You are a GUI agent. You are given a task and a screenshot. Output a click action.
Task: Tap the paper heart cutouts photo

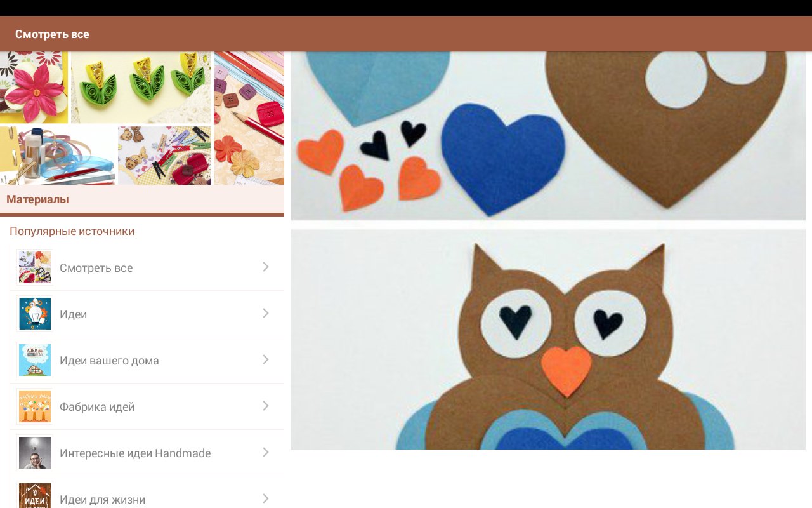click(548, 136)
